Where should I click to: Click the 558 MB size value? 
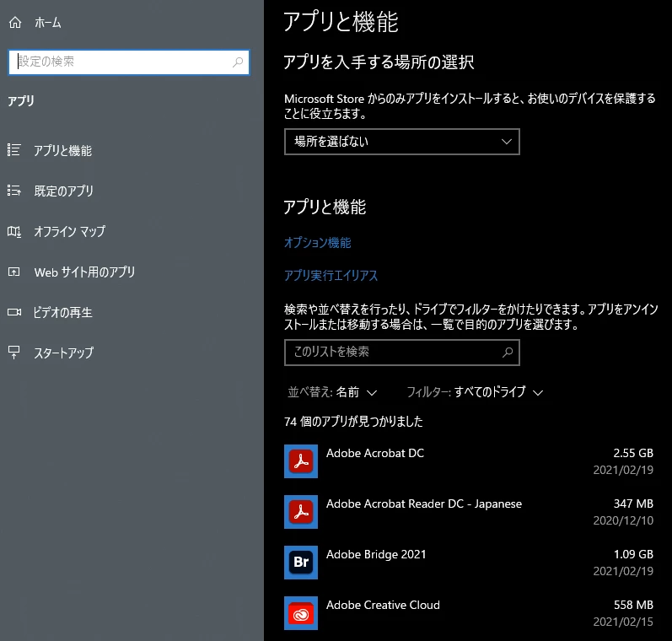633,605
